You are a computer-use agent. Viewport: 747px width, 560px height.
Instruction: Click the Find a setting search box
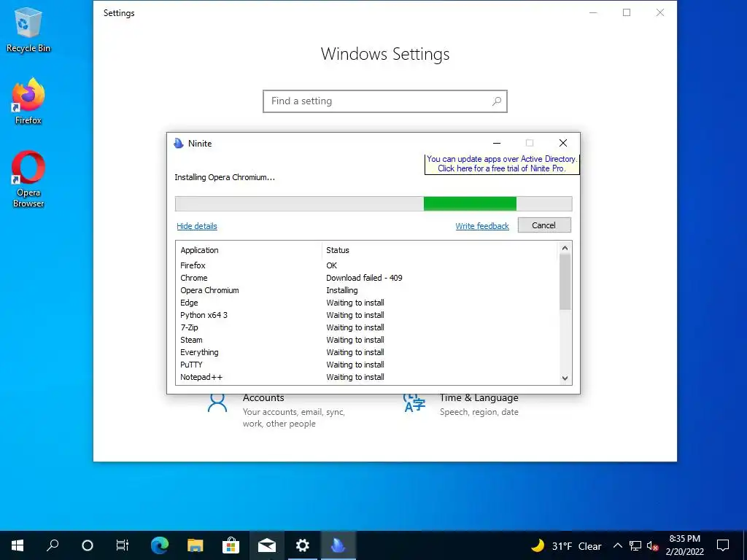point(385,101)
